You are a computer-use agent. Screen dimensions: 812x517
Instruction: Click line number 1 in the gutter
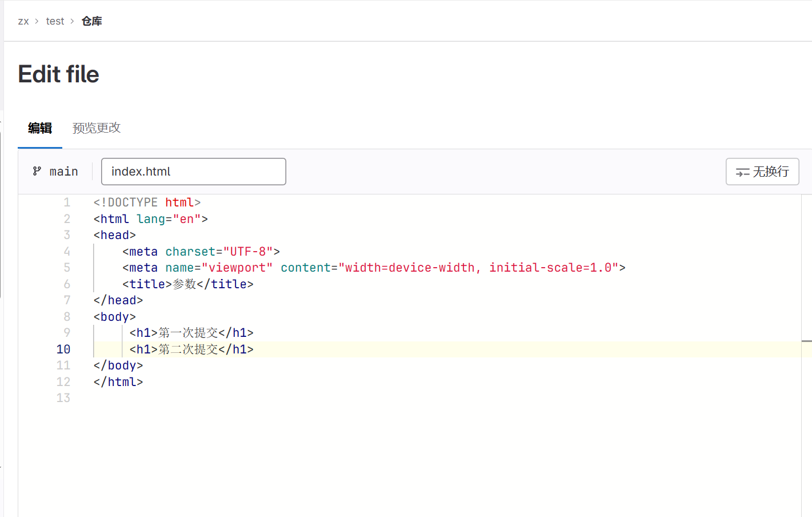(67, 202)
